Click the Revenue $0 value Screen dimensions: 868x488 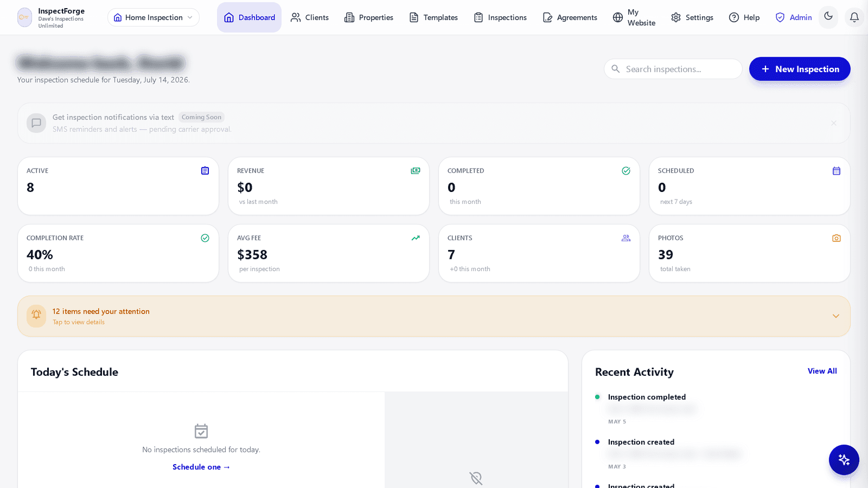pyautogui.click(x=245, y=188)
